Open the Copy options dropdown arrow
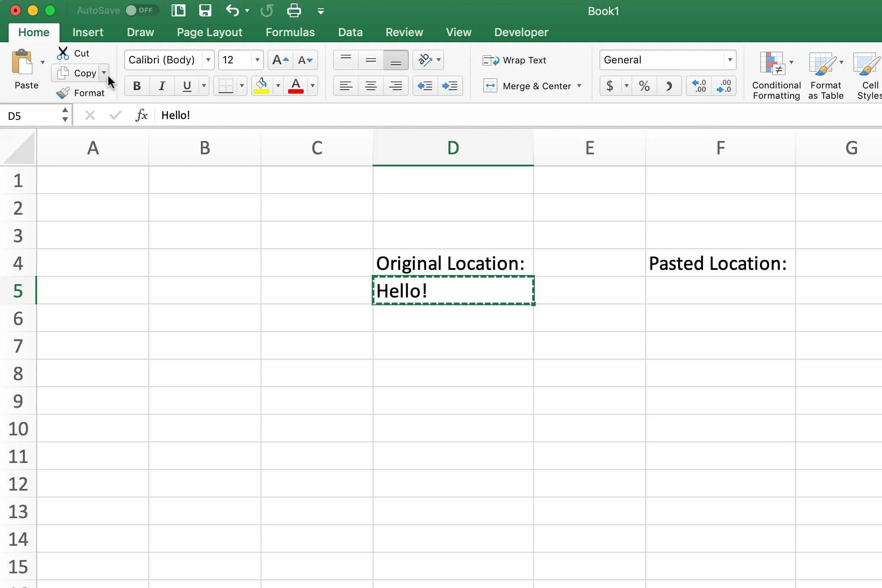This screenshot has height=588, width=882. (x=104, y=72)
